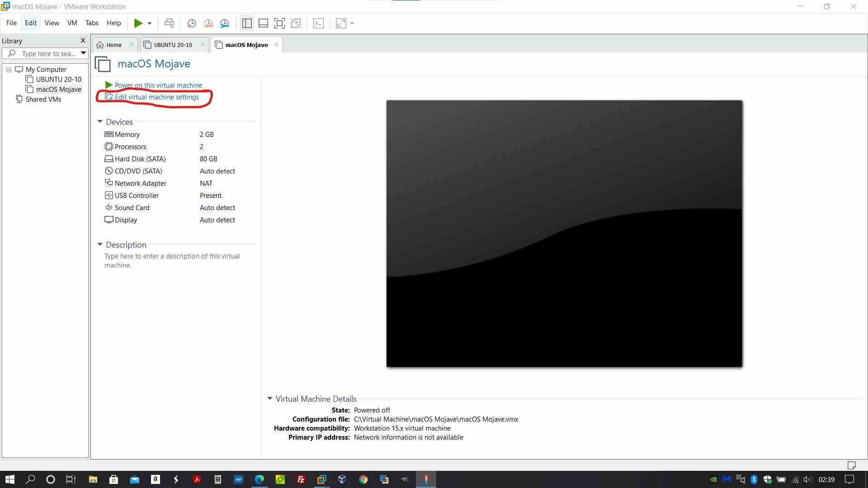The height and width of the screenshot is (488, 868).
Task: Open the Windows notification center
Action: click(x=849, y=479)
